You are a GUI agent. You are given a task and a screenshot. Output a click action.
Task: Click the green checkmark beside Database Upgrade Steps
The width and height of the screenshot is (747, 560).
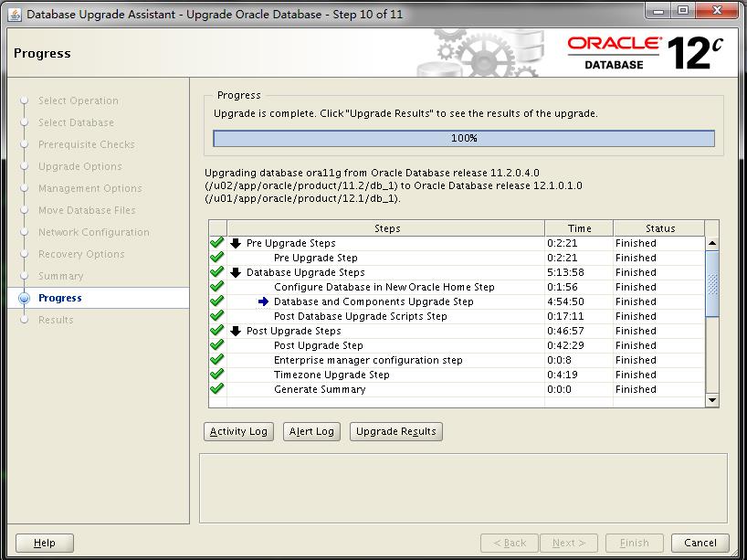pyautogui.click(x=217, y=272)
